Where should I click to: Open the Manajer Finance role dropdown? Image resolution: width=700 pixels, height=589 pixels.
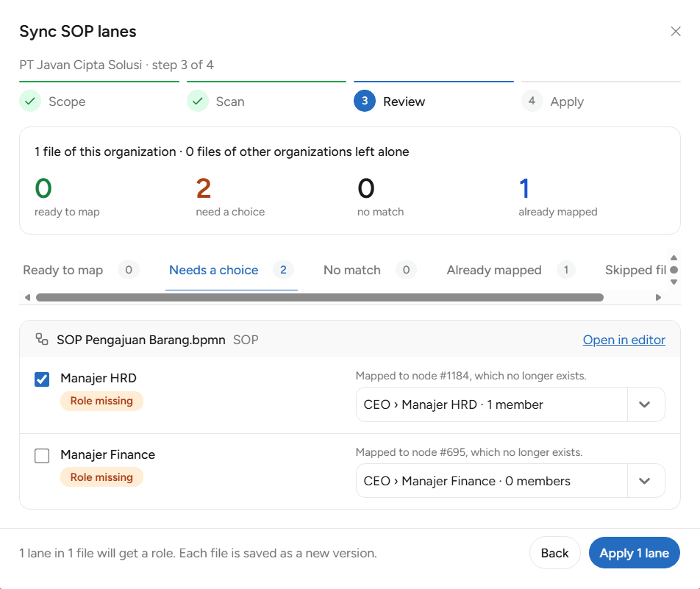click(510, 481)
